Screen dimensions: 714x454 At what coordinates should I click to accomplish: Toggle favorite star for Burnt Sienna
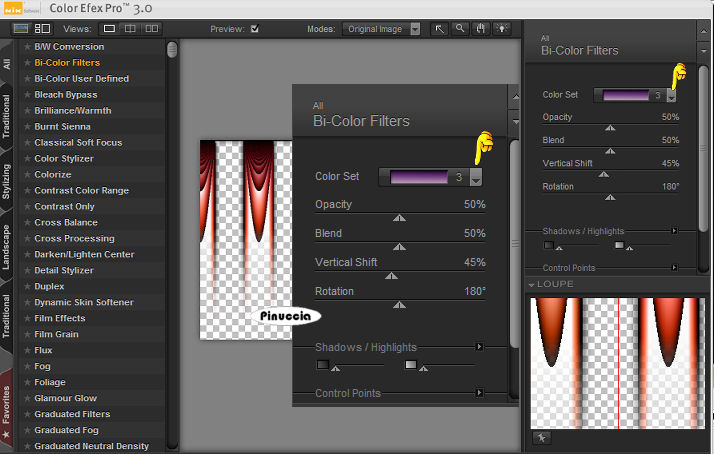point(27,127)
